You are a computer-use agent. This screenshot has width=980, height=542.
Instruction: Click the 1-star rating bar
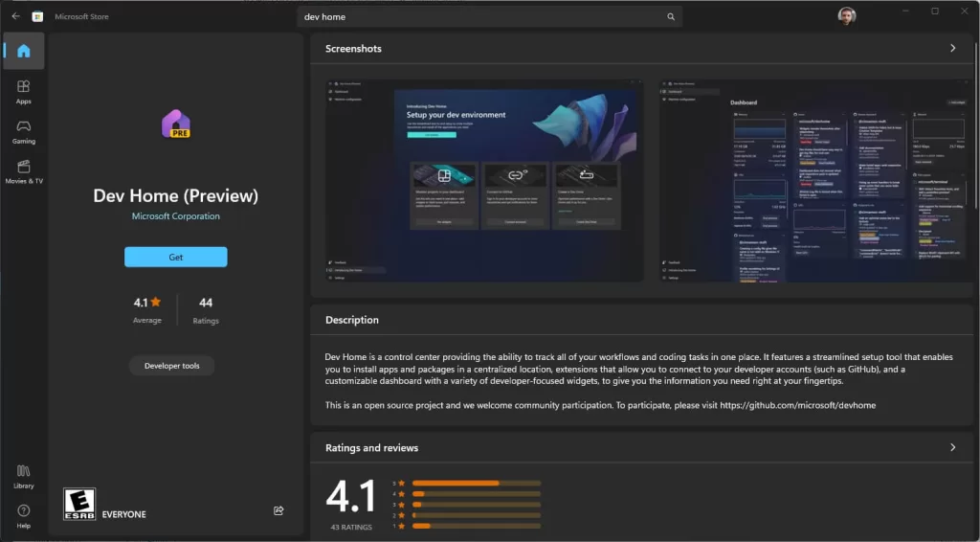point(477,526)
